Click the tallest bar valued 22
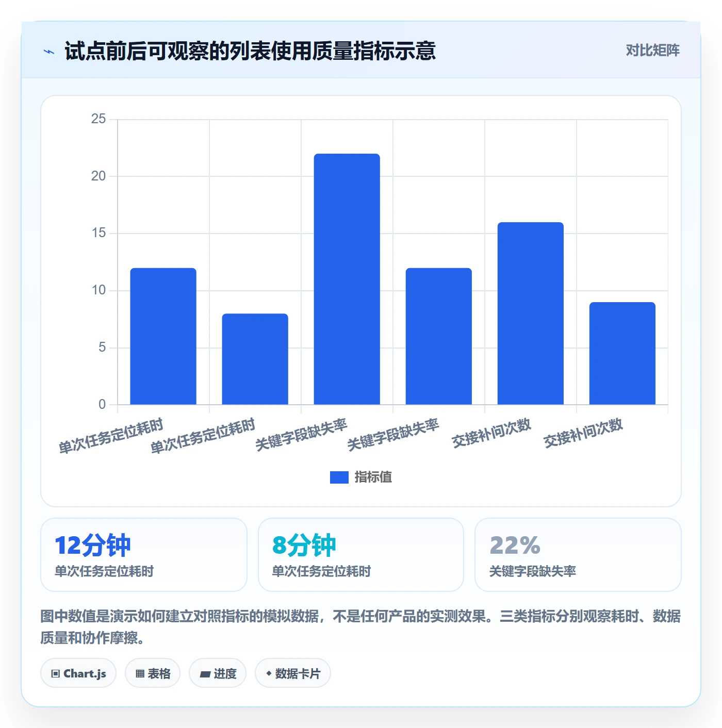The width and height of the screenshot is (722, 728). coord(347,279)
